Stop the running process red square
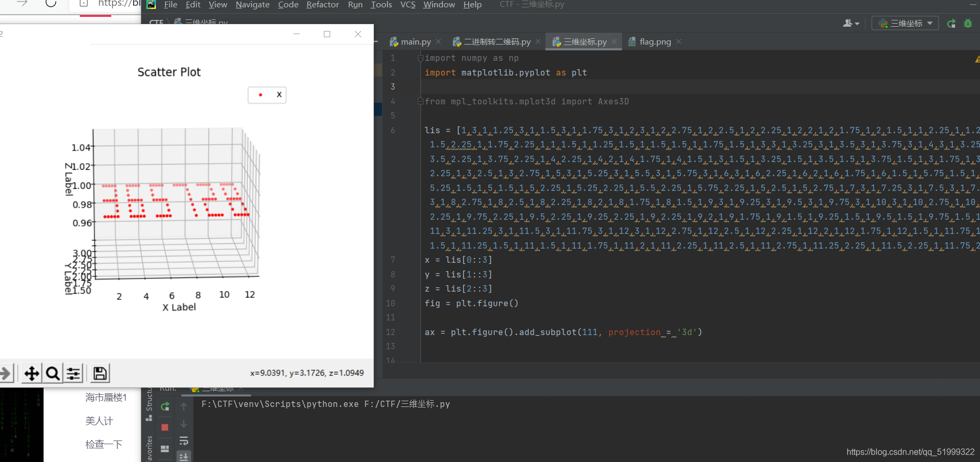This screenshot has height=462, width=980. point(165,427)
